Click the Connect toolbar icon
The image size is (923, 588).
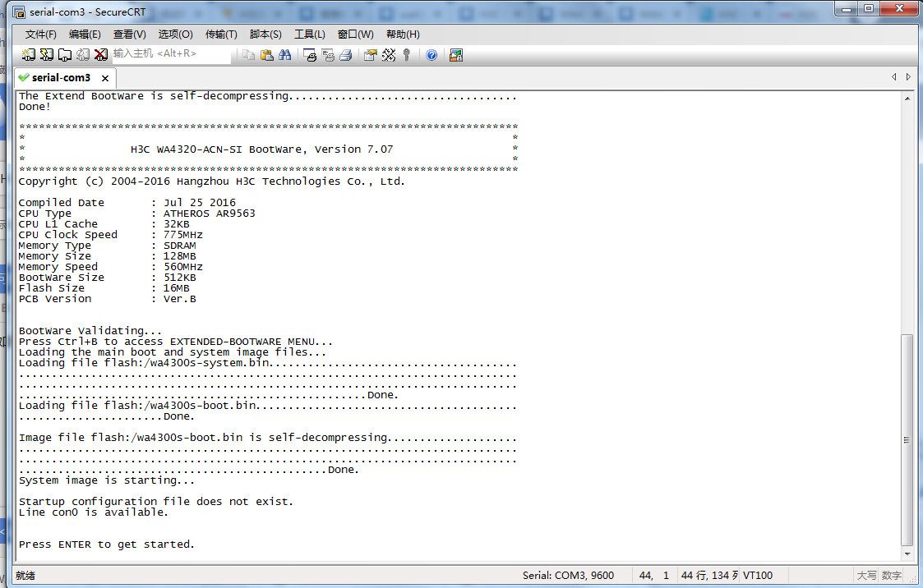[x=28, y=55]
